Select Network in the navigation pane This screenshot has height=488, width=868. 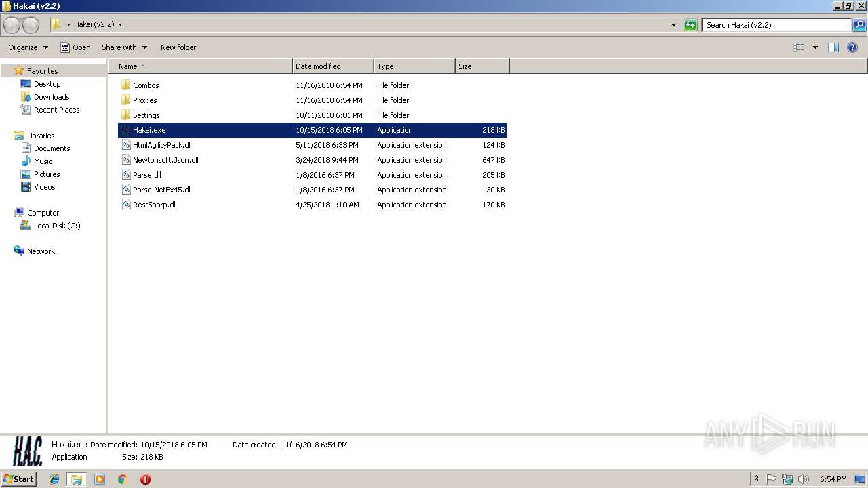pyautogui.click(x=41, y=251)
